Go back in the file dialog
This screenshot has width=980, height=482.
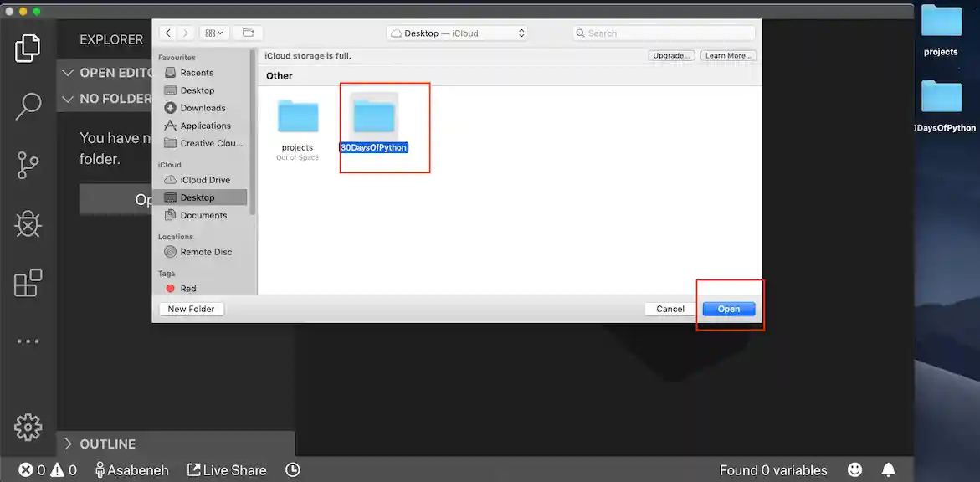click(x=169, y=33)
